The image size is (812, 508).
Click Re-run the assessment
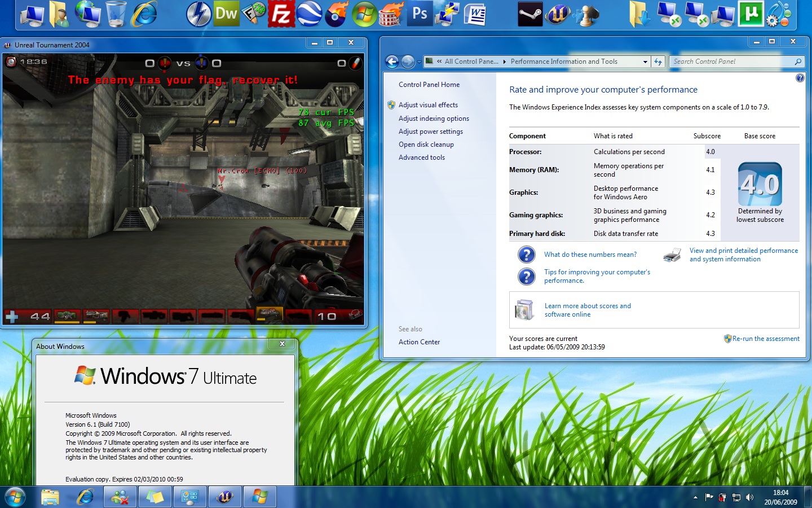pos(765,339)
